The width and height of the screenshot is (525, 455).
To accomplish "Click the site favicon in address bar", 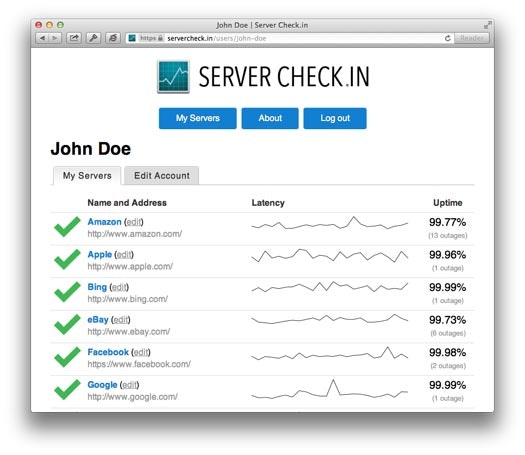I will [132, 38].
